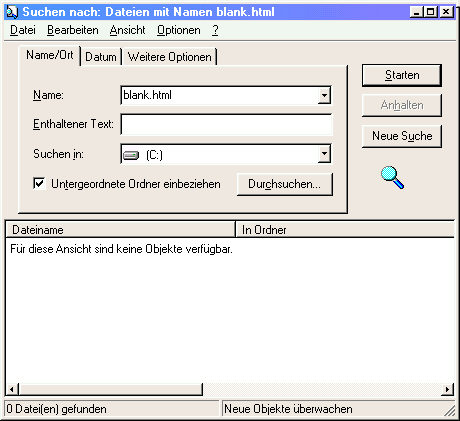Click the search window title bar icon
This screenshot has height=421, width=460.
(x=12, y=12)
